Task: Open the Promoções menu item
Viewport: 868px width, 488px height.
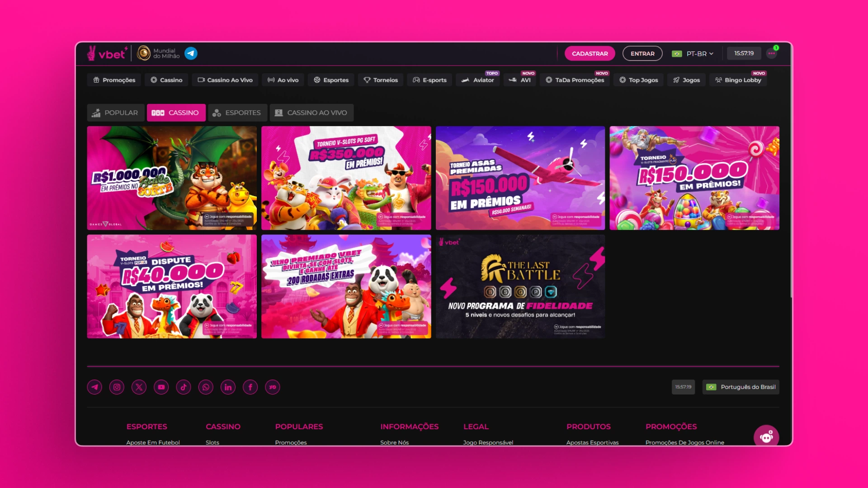Action: point(114,80)
